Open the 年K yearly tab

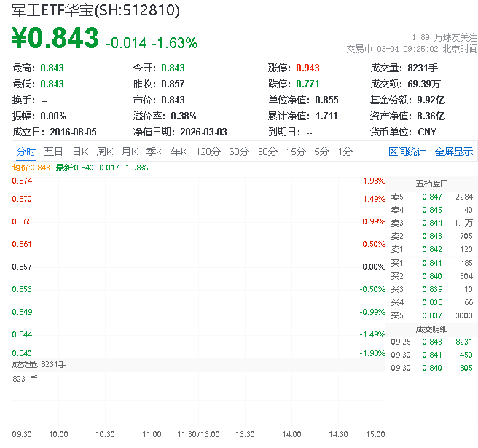(179, 152)
